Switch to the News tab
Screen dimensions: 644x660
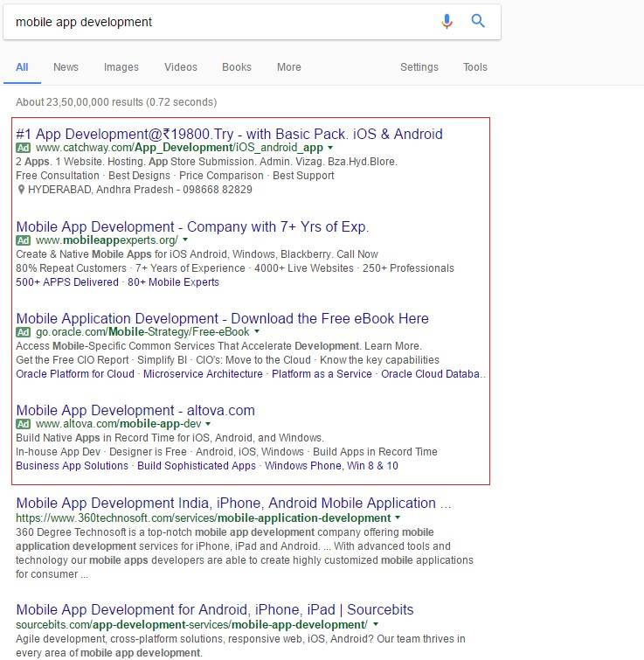[x=66, y=67]
